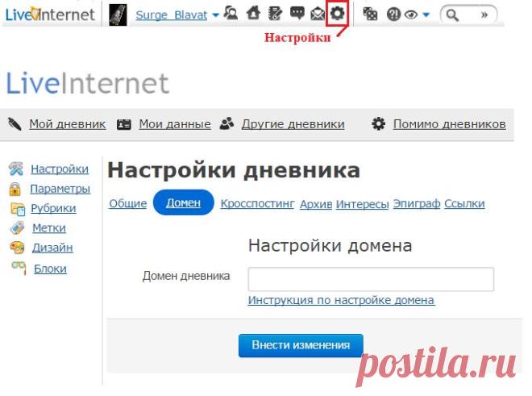Click the LiveInternet logo in top bar
This screenshot has width=532, height=396.
pos(50,15)
